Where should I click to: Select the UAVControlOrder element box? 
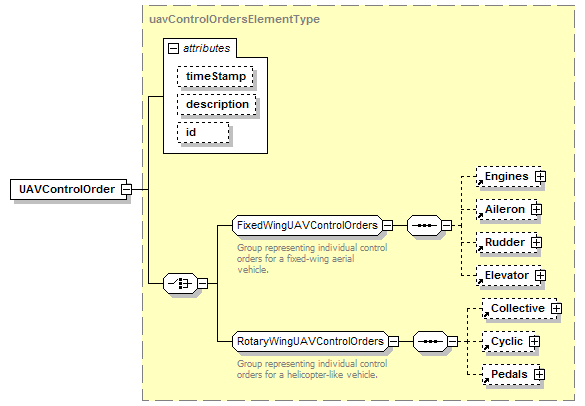(x=68, y=189)
